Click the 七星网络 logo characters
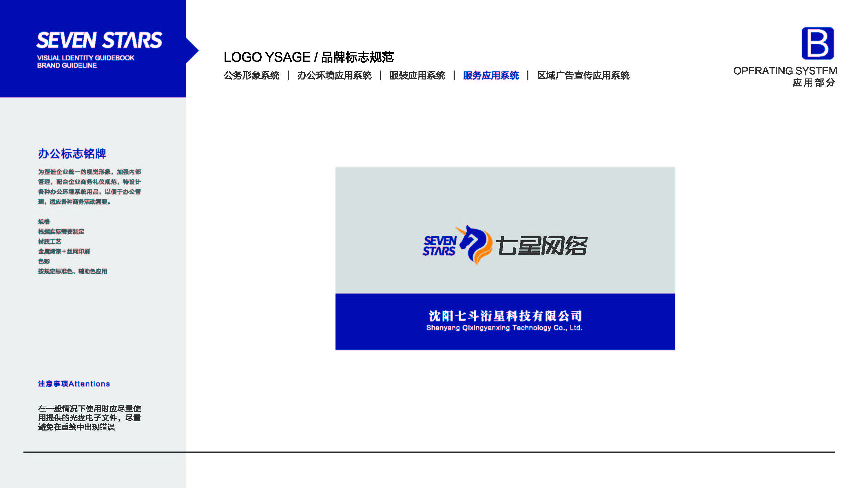Viewport: 868px width, 488px height. click(541, 246)
